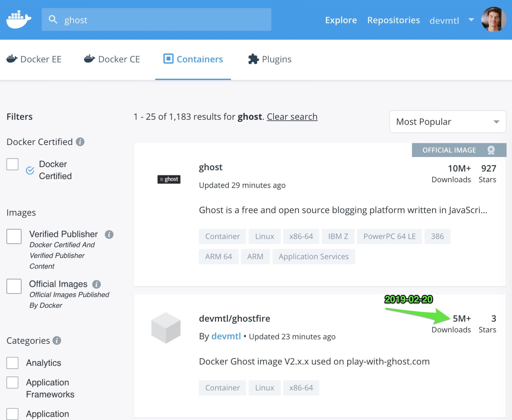Open Repositories in the top navigation

(x=393, y=20)
